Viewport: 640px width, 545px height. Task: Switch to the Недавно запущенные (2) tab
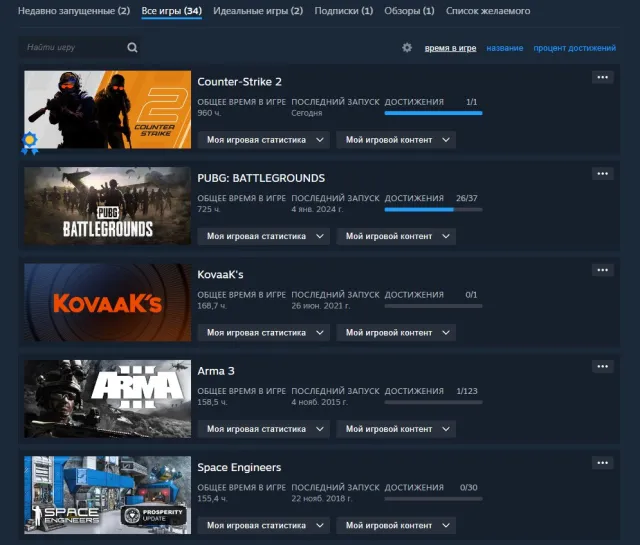74,11
